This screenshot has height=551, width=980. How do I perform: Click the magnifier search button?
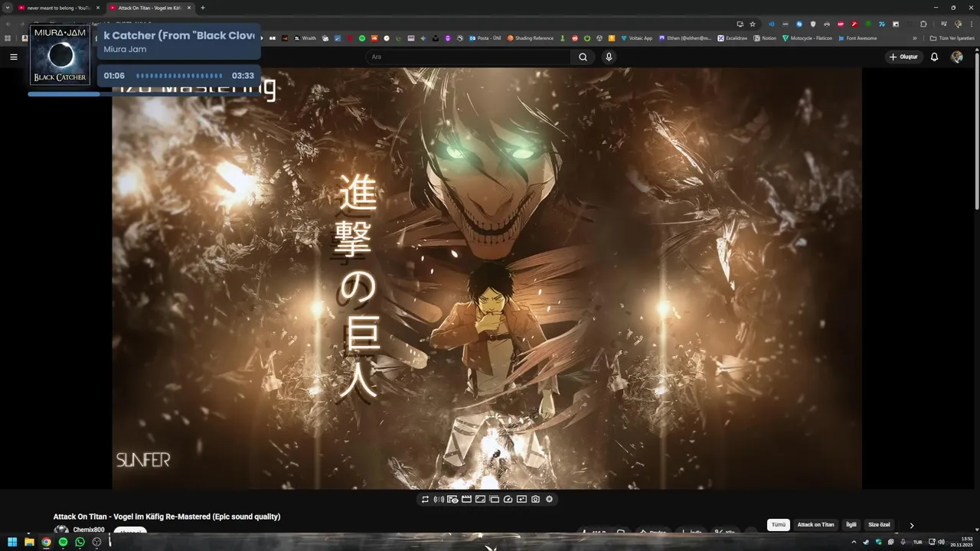[x=583, y=57]
